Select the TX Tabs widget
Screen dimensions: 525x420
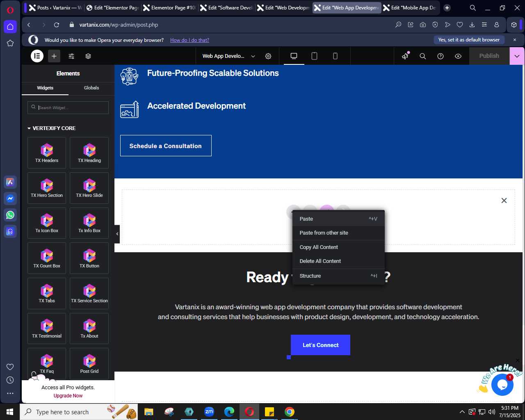[x=47, y=293]
